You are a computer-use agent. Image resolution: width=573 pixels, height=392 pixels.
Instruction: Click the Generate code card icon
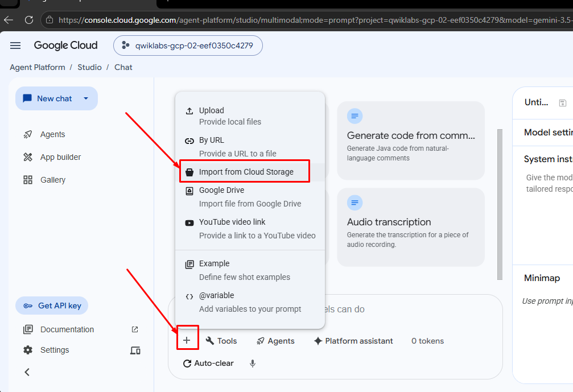coord(354,116)
